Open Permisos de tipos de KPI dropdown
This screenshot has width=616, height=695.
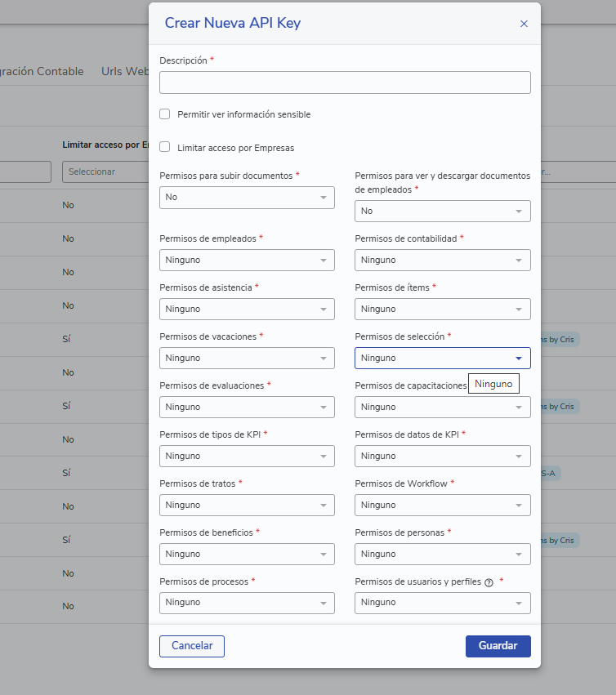tap(247, 456)
